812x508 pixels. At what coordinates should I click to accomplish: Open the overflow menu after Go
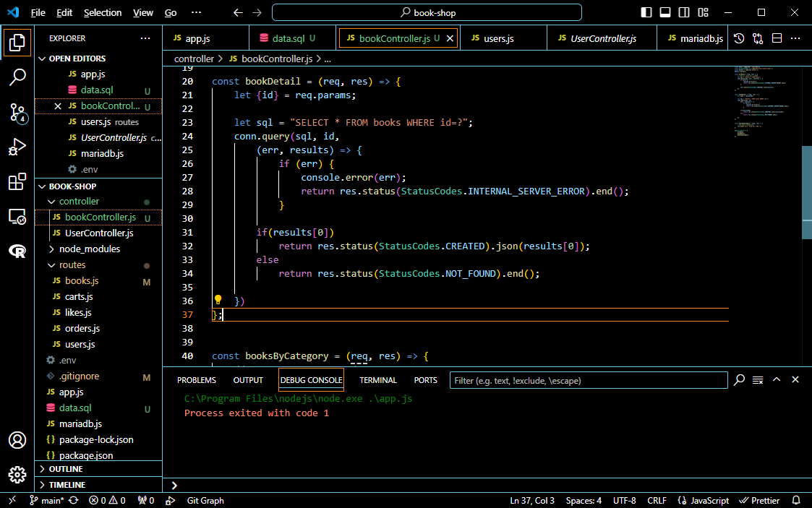coord(196,12)
